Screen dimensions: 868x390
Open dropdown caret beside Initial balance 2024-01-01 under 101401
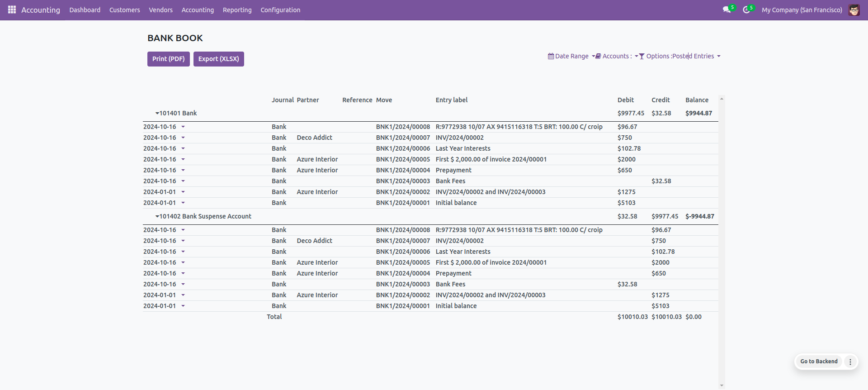[x=183, y=203]
